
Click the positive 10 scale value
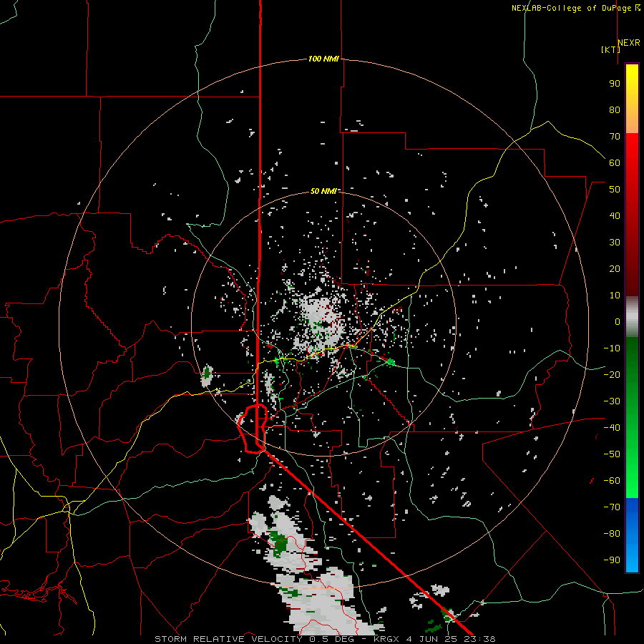click(x=615, y=296)
